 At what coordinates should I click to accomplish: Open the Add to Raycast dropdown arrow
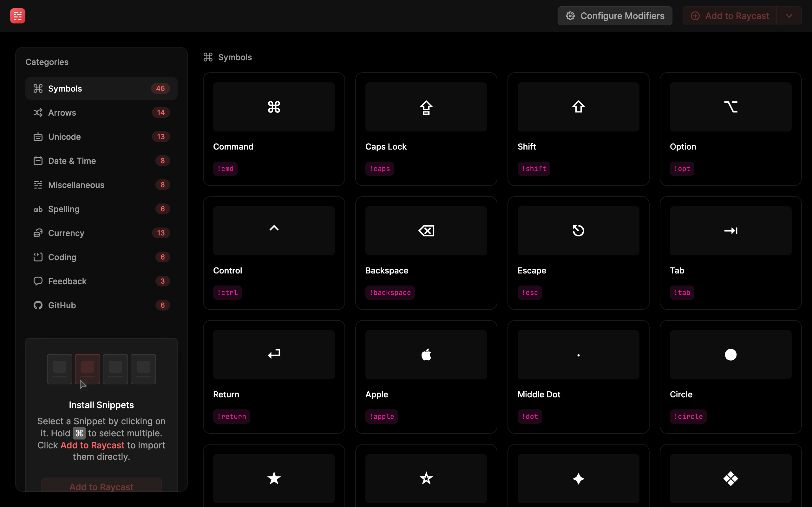(789, 16)
